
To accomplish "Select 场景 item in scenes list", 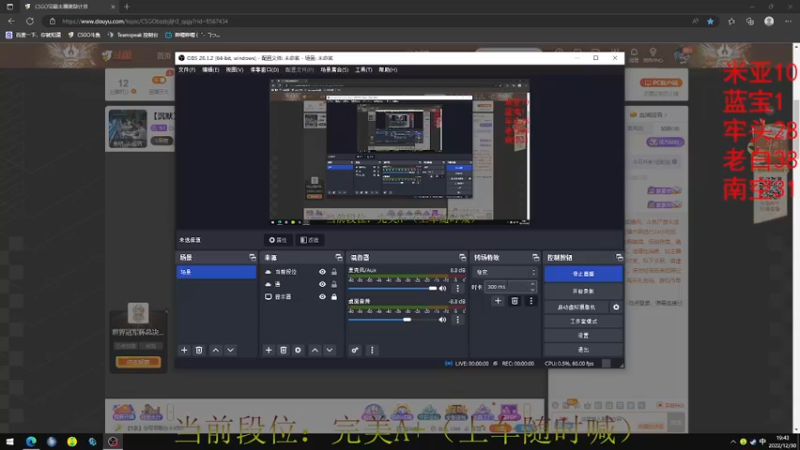I will [x=216, y=272].
